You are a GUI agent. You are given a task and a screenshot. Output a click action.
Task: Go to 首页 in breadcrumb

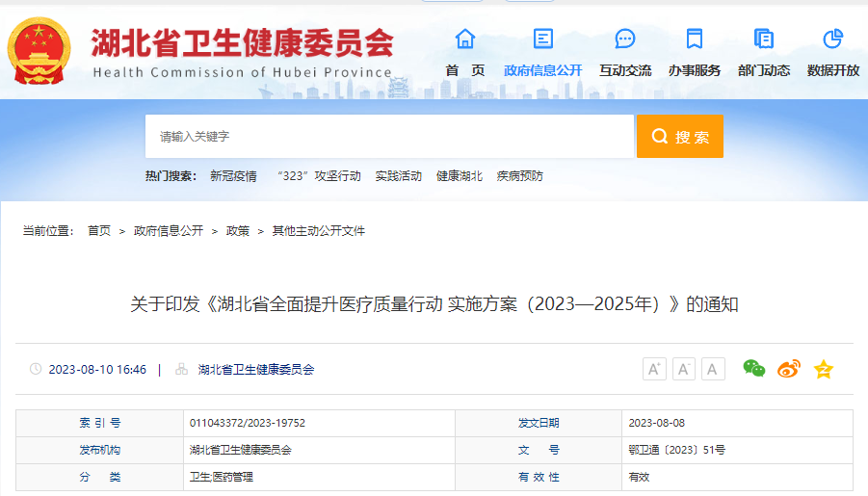(x=99, y=231)
